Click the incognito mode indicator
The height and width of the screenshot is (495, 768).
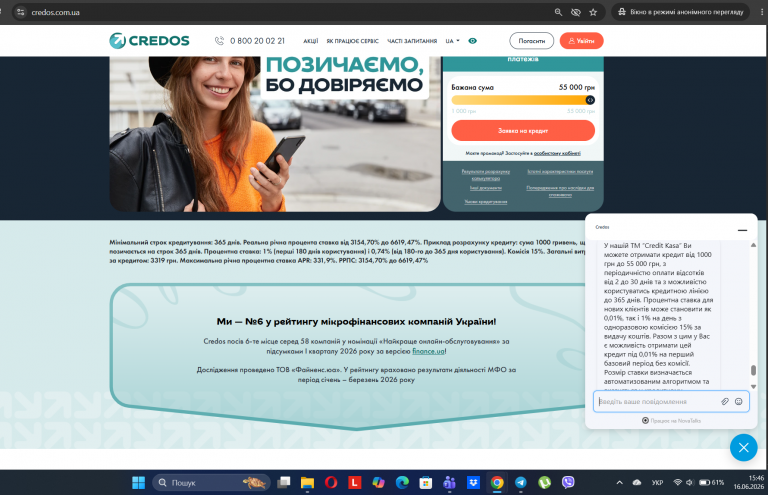[681, 12]
